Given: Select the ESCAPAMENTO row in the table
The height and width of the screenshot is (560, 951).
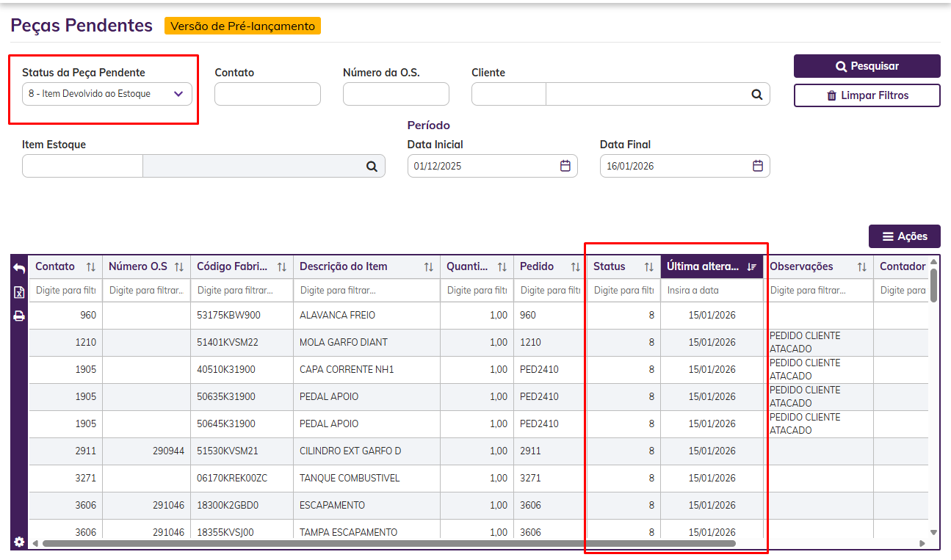Looking at the screenshot, I should coord(332,505).
